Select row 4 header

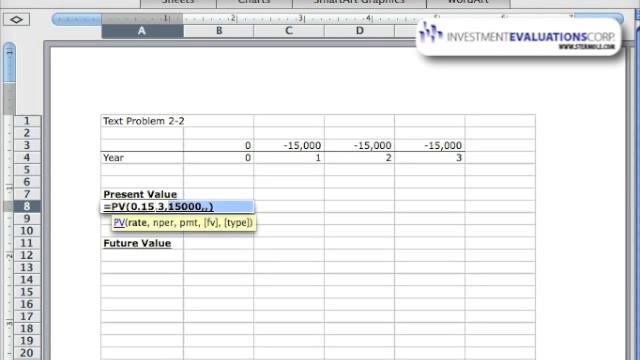27,158
